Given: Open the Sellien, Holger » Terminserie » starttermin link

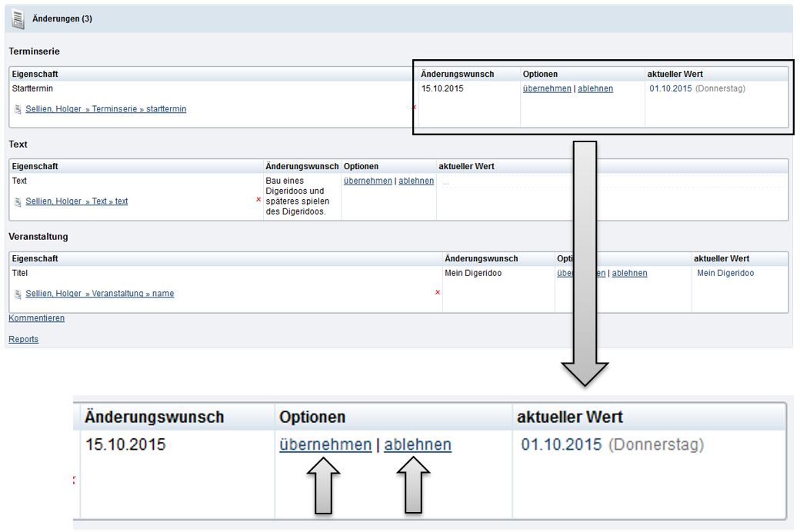Looking at the screenshot, I should click(105, 109).
